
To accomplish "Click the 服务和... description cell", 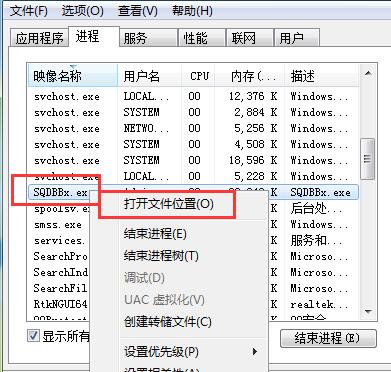I will [316, 240].
